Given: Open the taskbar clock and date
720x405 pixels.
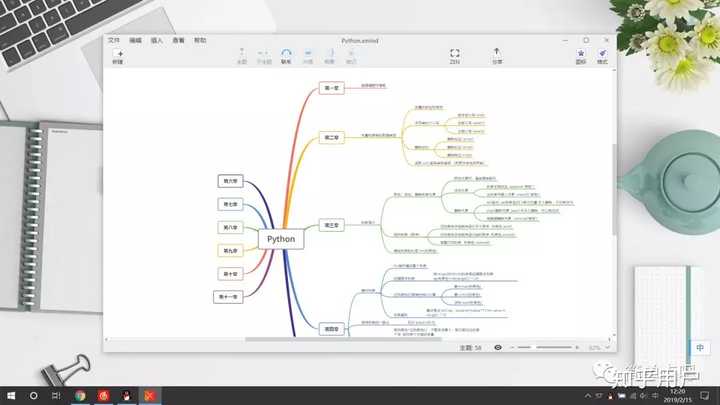Looking at the screenshot, I should point(678,396).
